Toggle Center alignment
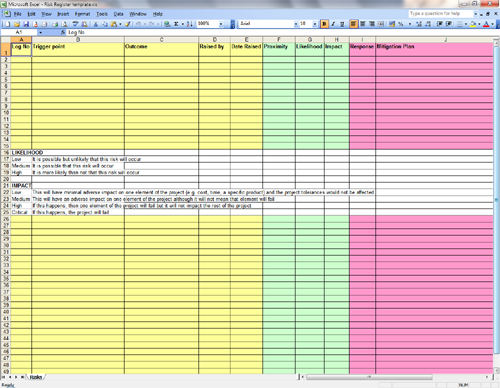 tap(363, 24)
